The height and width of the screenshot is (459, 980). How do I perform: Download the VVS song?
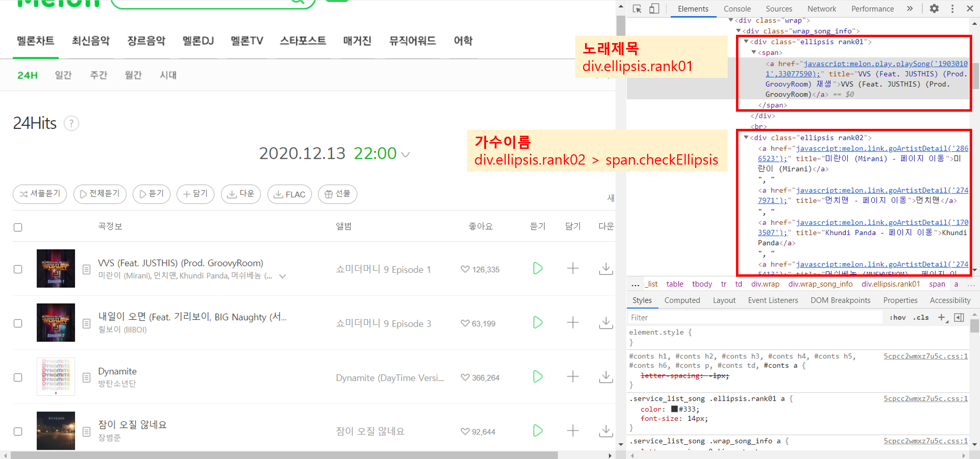tap(606, 268)
